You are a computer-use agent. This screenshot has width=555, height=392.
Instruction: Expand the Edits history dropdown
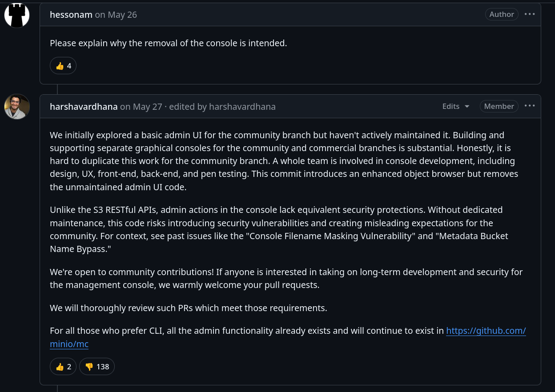point(456,106)
